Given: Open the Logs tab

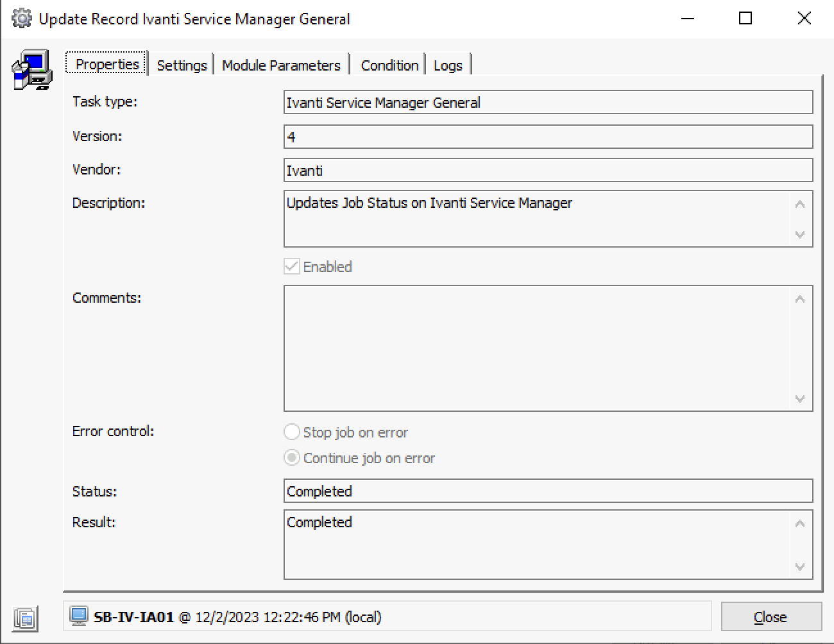Looking at the screenshot, I should coord(448,65).
